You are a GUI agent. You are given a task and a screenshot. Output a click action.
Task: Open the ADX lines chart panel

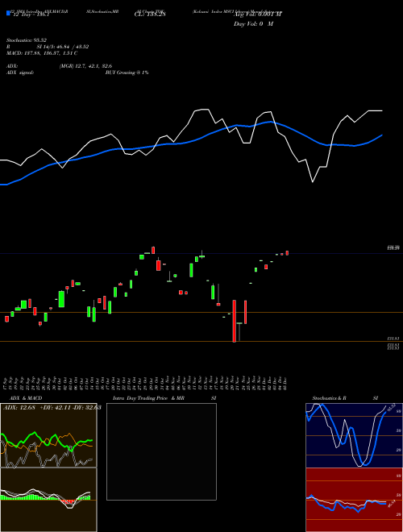(48, 435)
